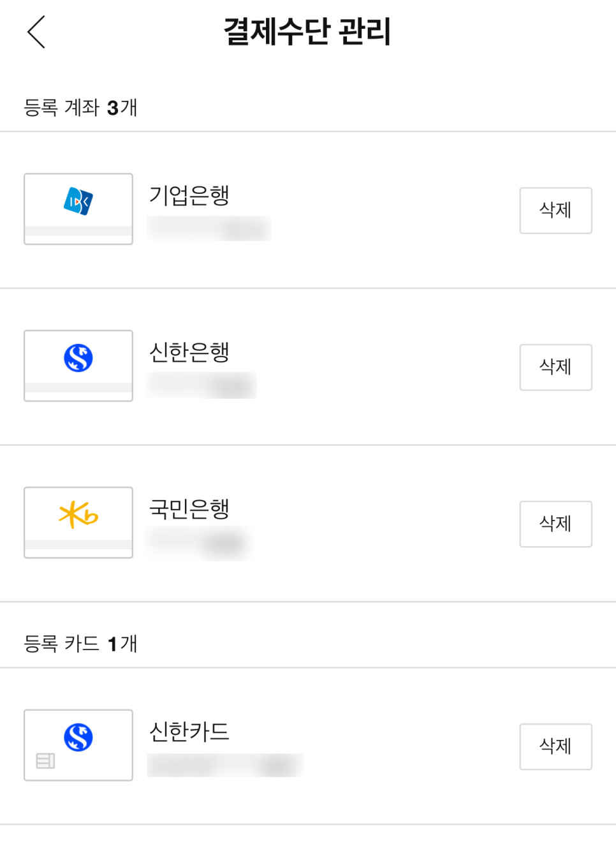This screenshot has height=844, width=616.
Task: Tap the blurred card number under 신한카드
Action: (225, 765)
